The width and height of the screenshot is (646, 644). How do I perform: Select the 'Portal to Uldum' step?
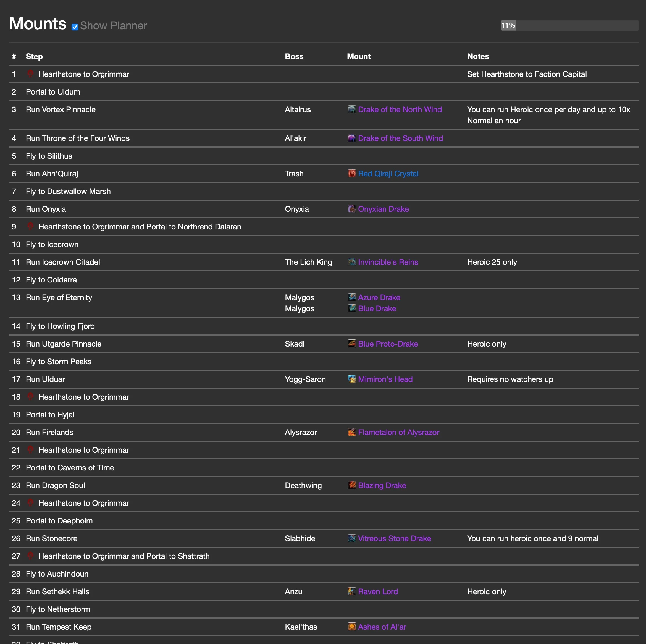tap(53, 92)
